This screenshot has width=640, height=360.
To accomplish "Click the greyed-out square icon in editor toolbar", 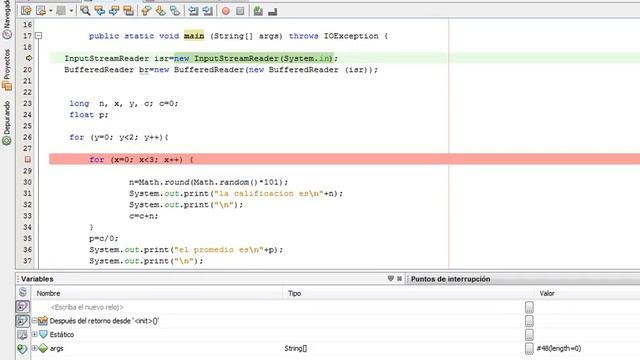I will click(61, 11).
